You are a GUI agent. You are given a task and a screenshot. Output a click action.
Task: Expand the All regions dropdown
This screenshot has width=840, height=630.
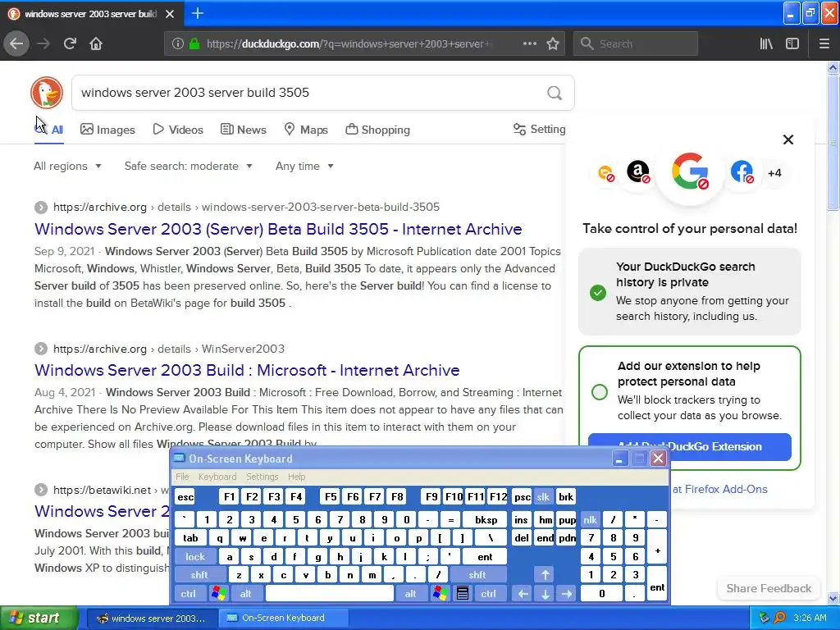67,166
